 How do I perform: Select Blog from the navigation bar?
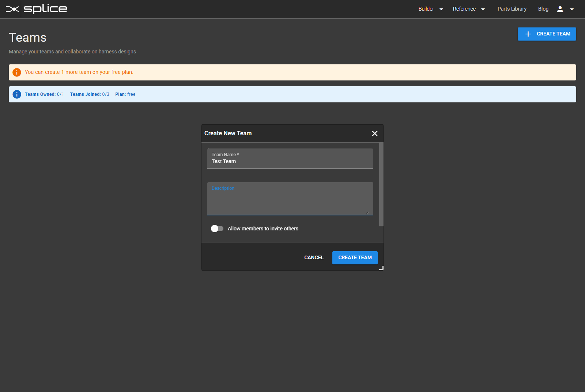(x=543, y=9)
